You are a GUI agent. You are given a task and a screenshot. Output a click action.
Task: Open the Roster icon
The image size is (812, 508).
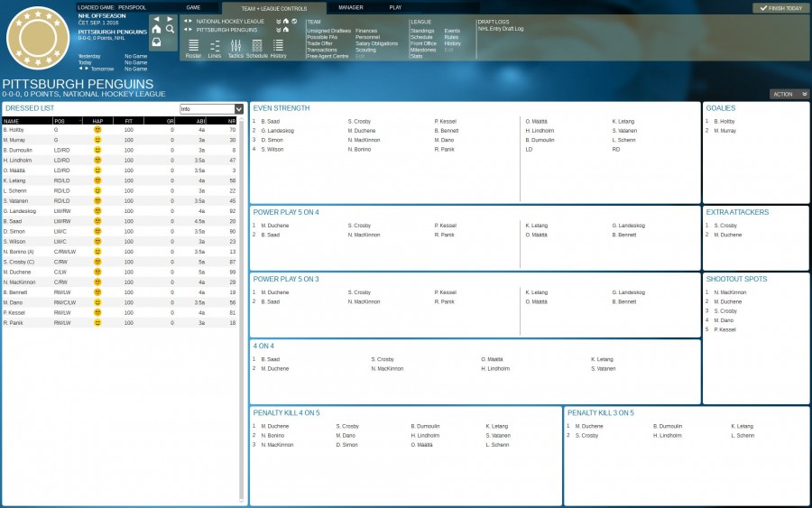(x=193, y=49)
